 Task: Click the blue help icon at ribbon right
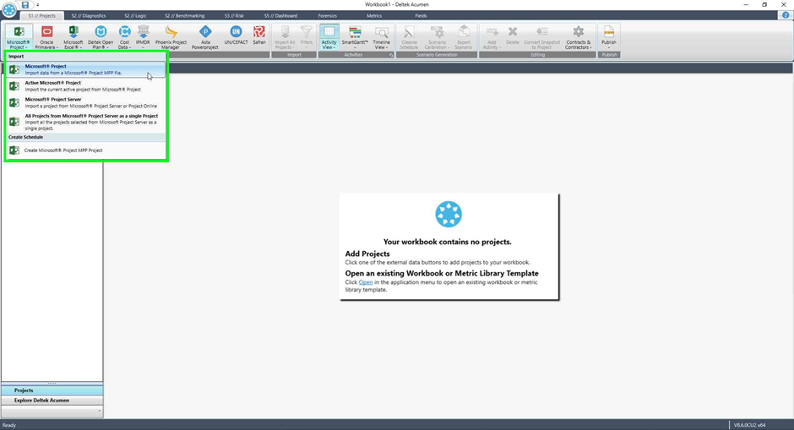point(785,15)
